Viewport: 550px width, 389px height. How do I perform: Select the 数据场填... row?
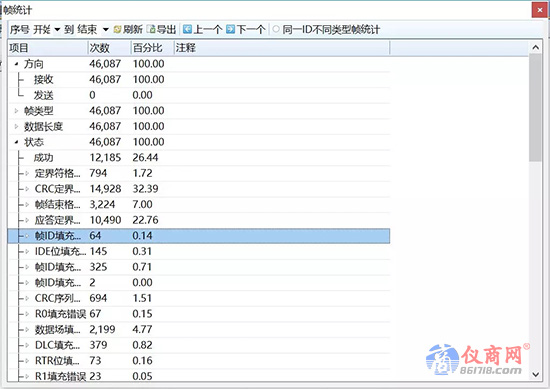(199, 330)
